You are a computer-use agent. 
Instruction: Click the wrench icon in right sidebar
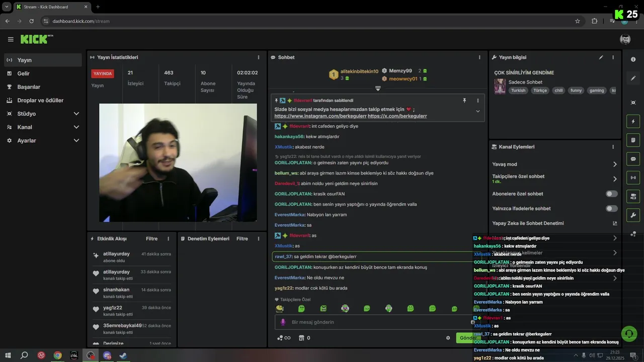(633, 215)
